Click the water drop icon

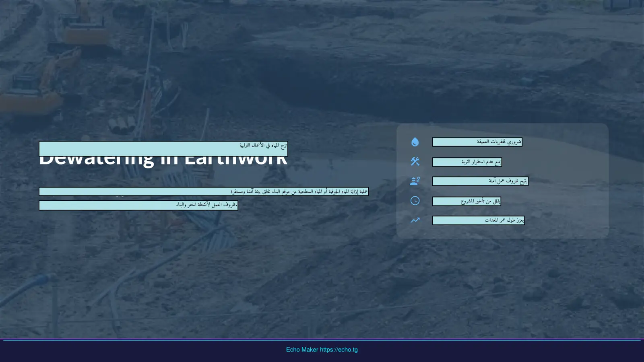(415, 142)
